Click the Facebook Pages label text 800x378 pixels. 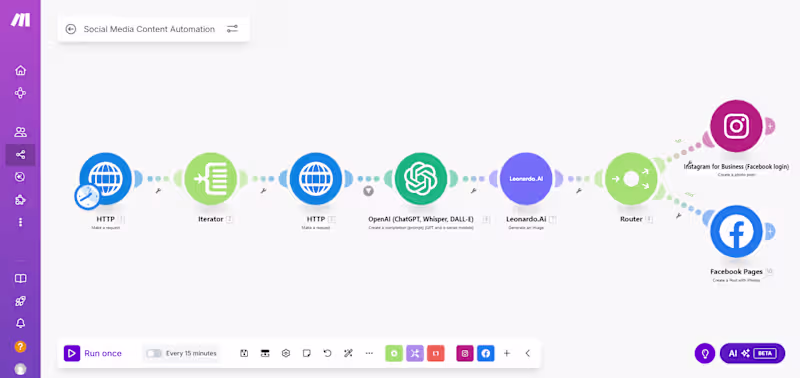point(736,271)
